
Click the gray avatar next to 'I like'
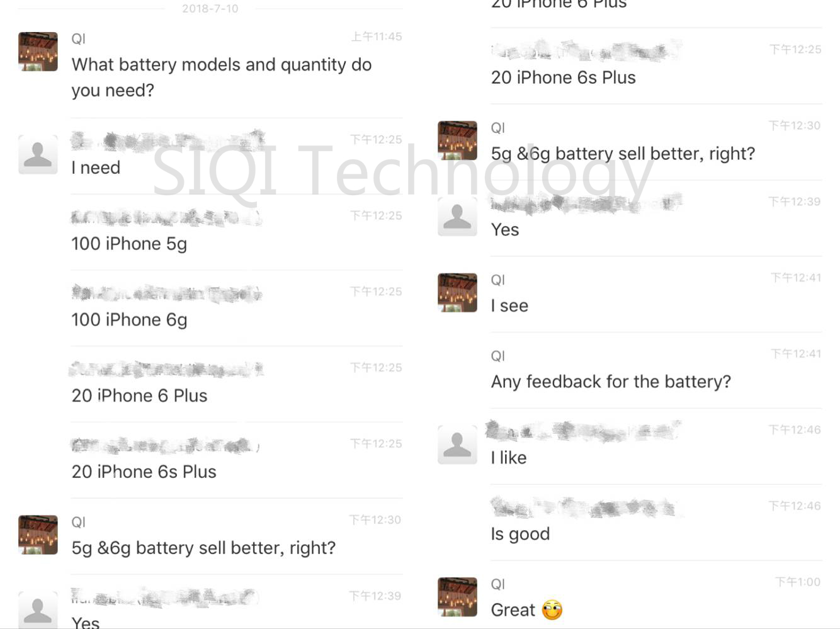tap(457, 445)
